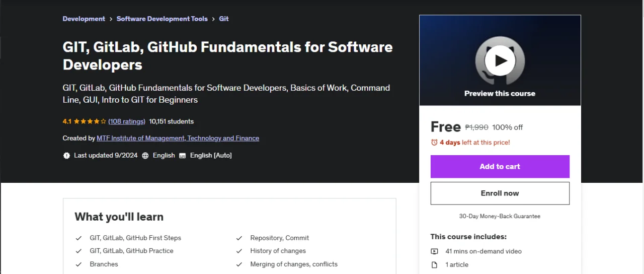Open the Software Development Tools breadcrumb
Image resolution: width=644 pixels, height=274 pixels.
coord(162,19)
